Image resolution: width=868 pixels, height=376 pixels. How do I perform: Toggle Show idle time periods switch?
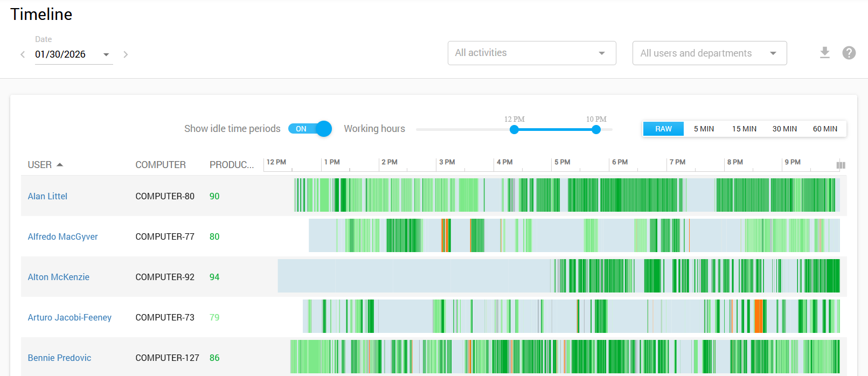point(310,129)
